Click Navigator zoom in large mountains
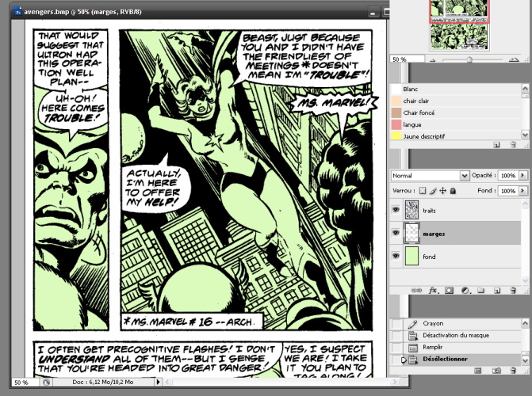 pyautogui.click(x=514, y=59)
